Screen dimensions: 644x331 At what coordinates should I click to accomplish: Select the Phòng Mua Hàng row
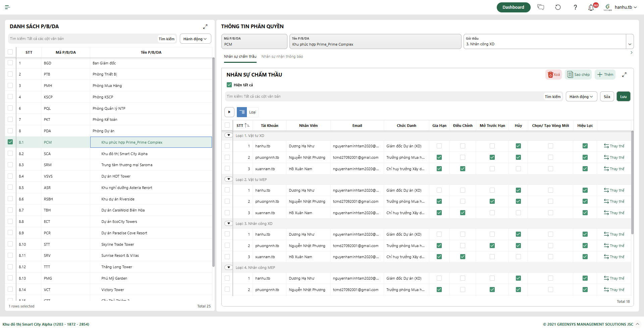pos(109,86)
